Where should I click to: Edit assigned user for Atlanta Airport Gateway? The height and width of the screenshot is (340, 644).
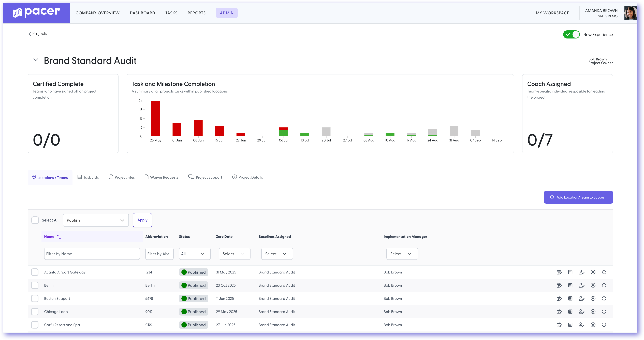(581, 272)
